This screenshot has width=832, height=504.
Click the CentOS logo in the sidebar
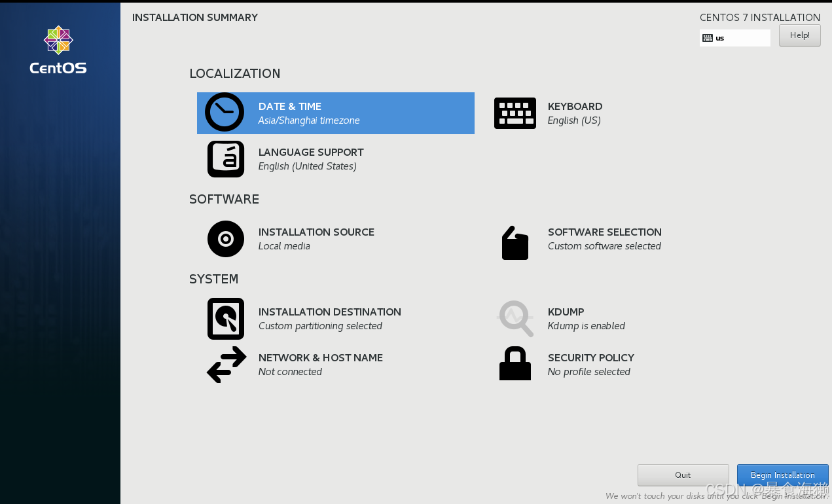tap(58, 49)
